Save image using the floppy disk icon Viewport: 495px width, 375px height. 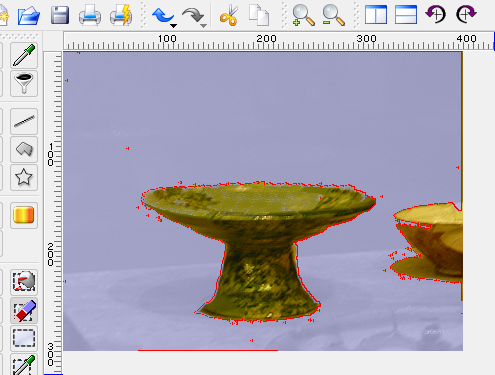click(x=60, y=15)
